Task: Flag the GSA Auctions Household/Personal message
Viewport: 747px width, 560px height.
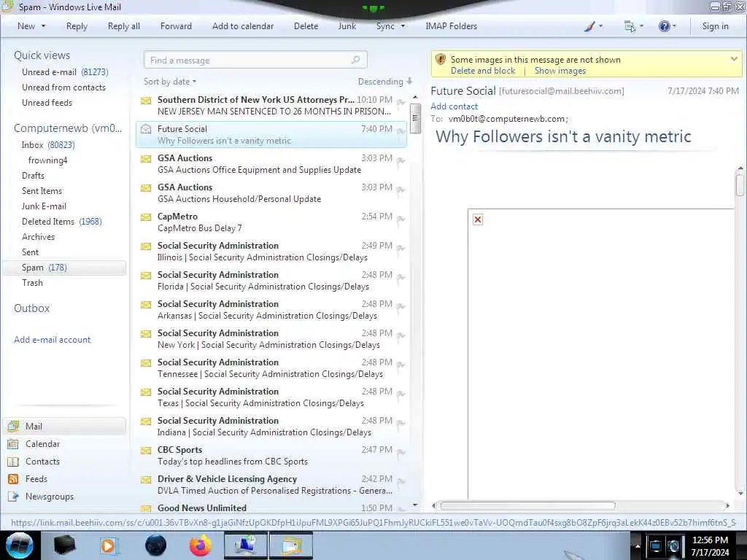Action: pyautogui.click(x=401, y=190)
